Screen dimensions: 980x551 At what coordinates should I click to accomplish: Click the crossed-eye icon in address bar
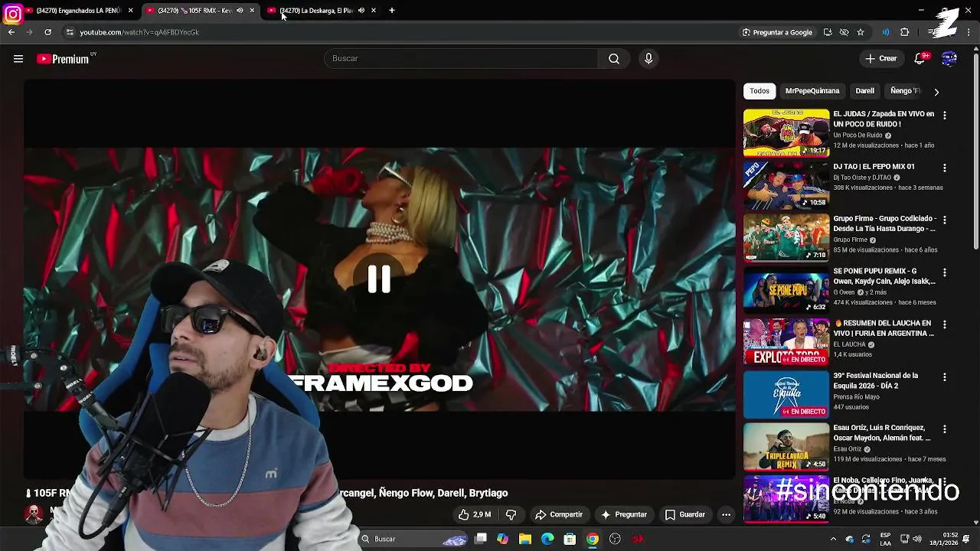844,32
